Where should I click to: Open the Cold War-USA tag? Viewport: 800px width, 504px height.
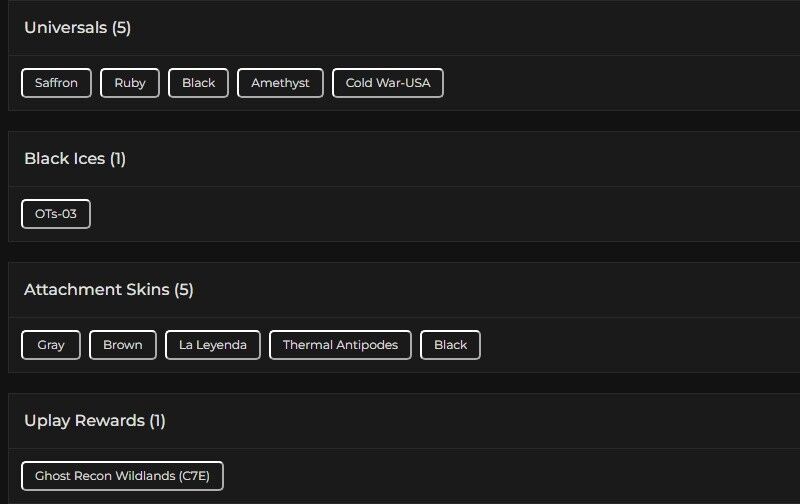(387, 83)
